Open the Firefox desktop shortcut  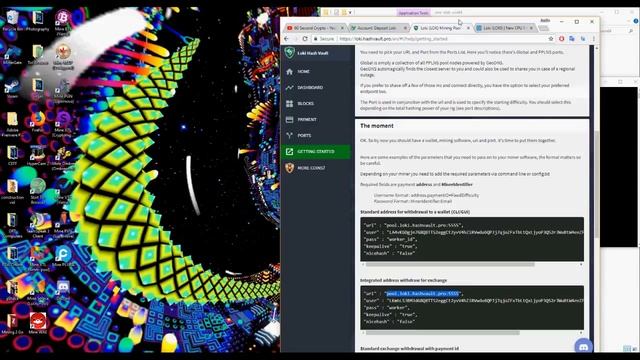coord(38,122)
